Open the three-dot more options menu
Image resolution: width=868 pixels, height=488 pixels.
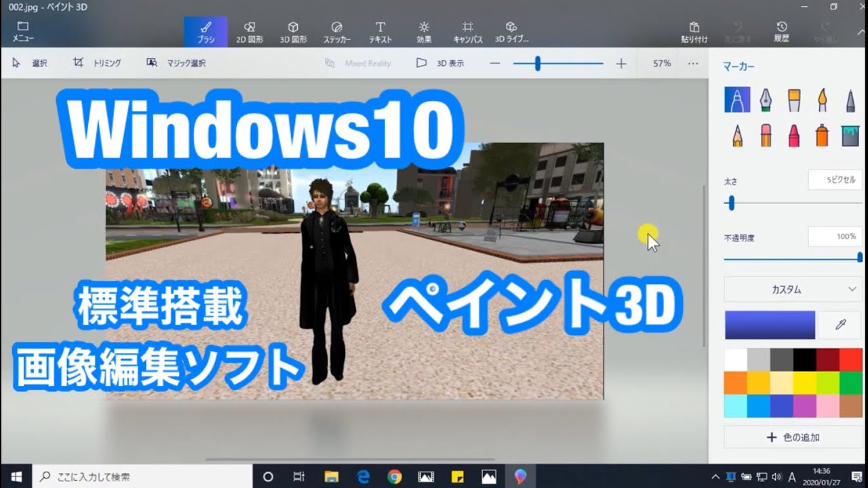pos(693,63)
